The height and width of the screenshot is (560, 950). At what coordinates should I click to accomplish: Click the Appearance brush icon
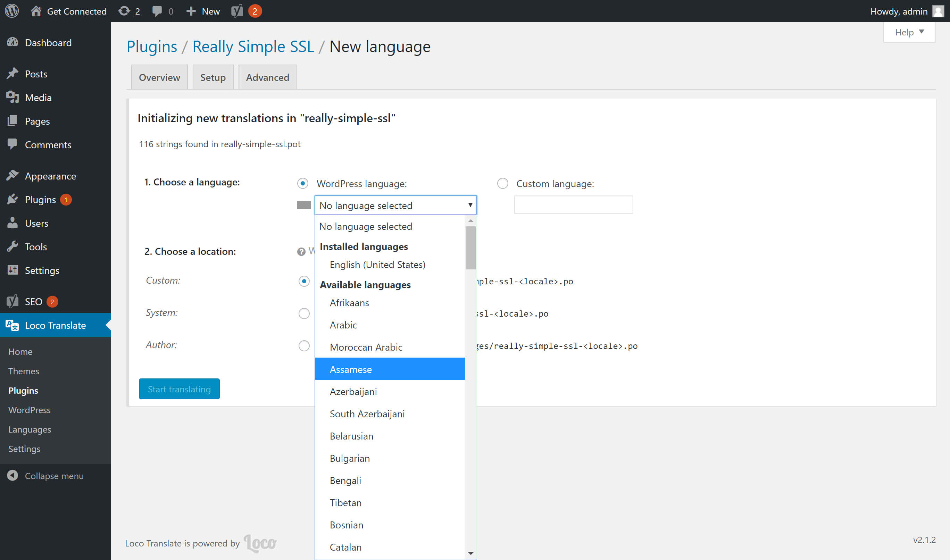pos(12,175)
